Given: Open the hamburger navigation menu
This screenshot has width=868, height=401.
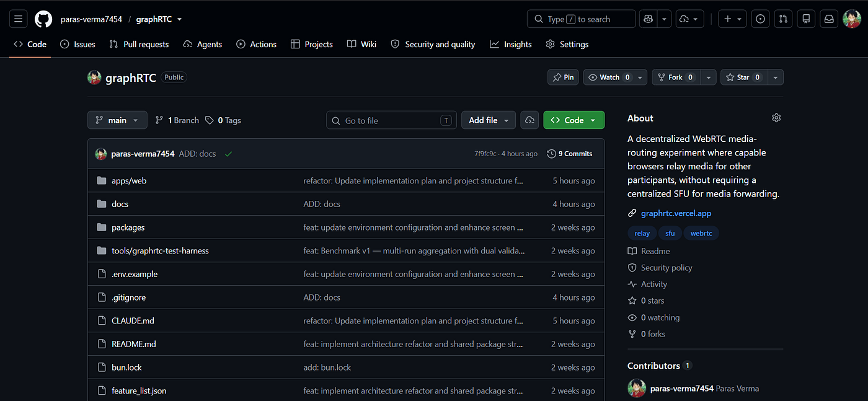Looking at the screenshot, I should click(x=18, y=19).
